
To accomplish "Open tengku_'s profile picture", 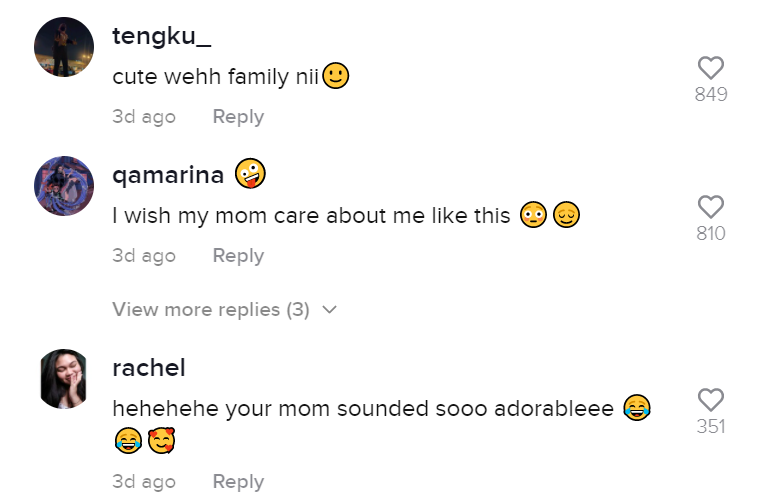I will tap(64, 47).
